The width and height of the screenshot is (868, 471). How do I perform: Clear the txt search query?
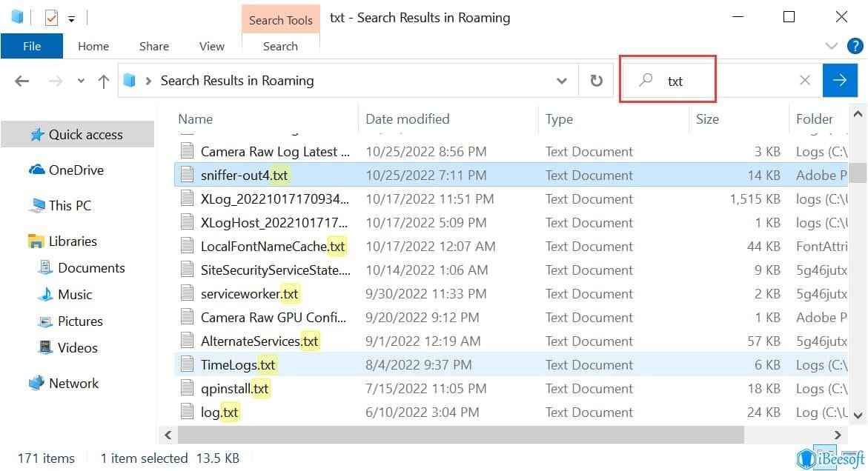tap(804, 81)
